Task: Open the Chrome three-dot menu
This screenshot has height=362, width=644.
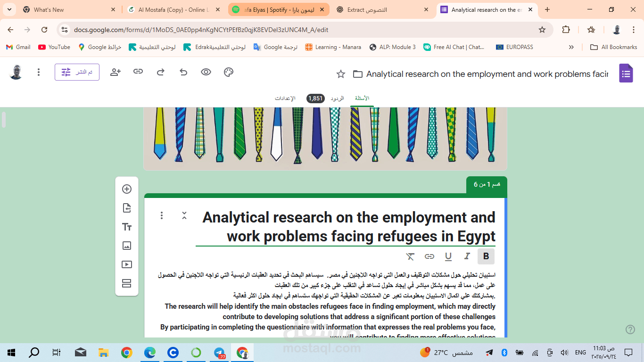Action: point(634,30)
